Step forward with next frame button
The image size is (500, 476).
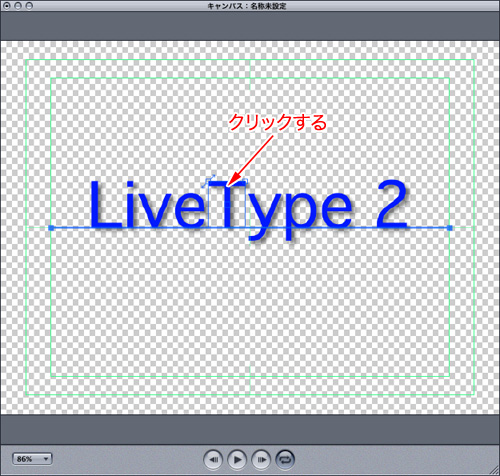(x=261, y=460)
